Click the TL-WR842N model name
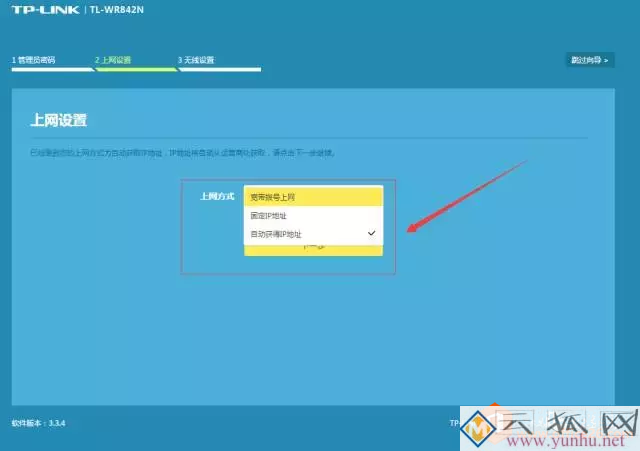The height and width of the screenshot is (451, 640). 117,10
